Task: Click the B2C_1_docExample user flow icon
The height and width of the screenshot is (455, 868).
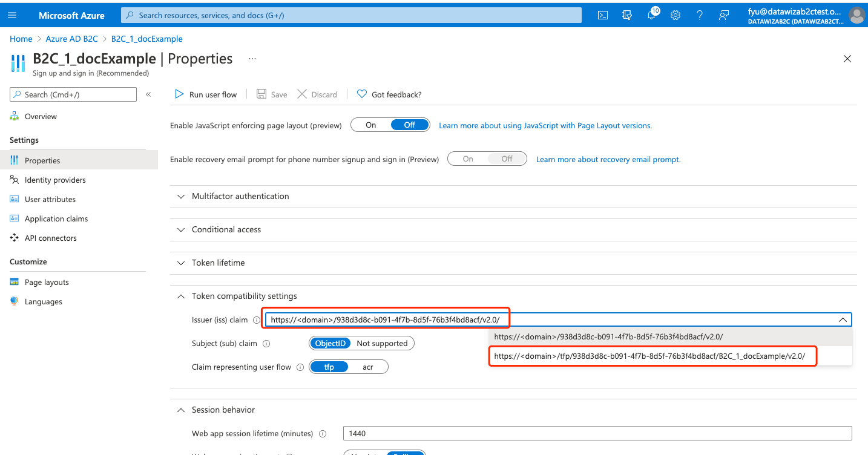Action: (18, 63)
